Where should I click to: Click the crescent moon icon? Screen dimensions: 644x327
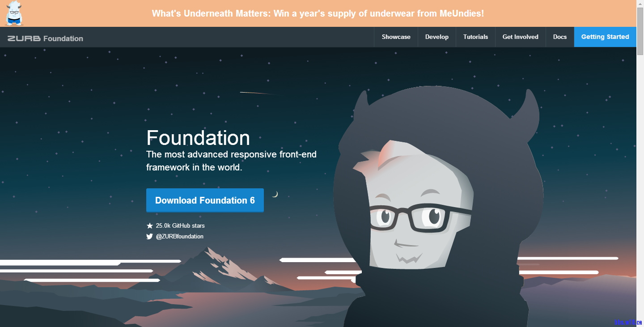[275, 194]
